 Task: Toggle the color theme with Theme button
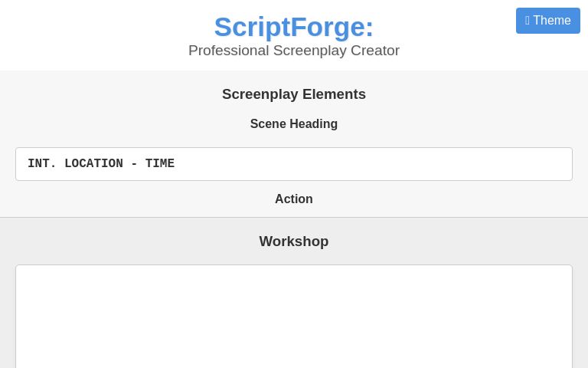(548, 21)
